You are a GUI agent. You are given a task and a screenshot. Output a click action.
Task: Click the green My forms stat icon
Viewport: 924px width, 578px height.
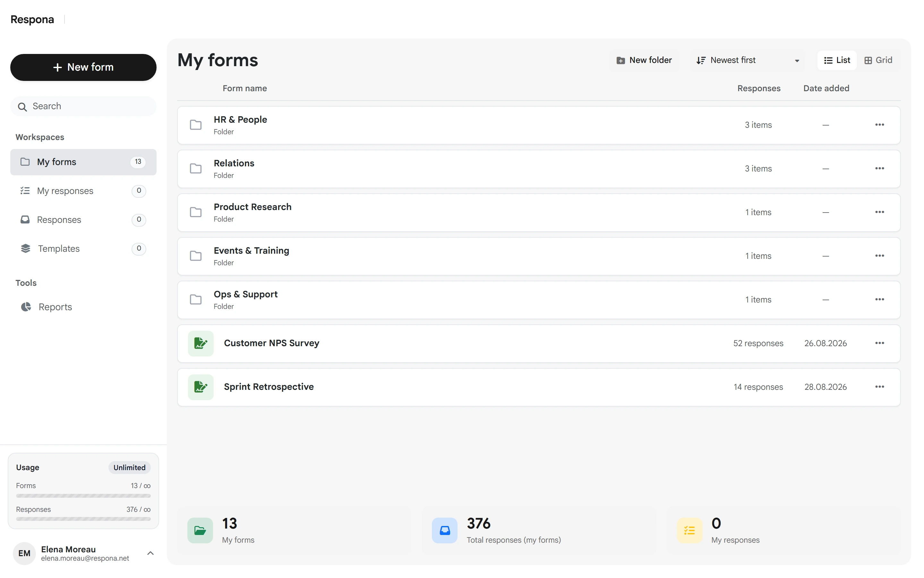click(x=200, y=530)
